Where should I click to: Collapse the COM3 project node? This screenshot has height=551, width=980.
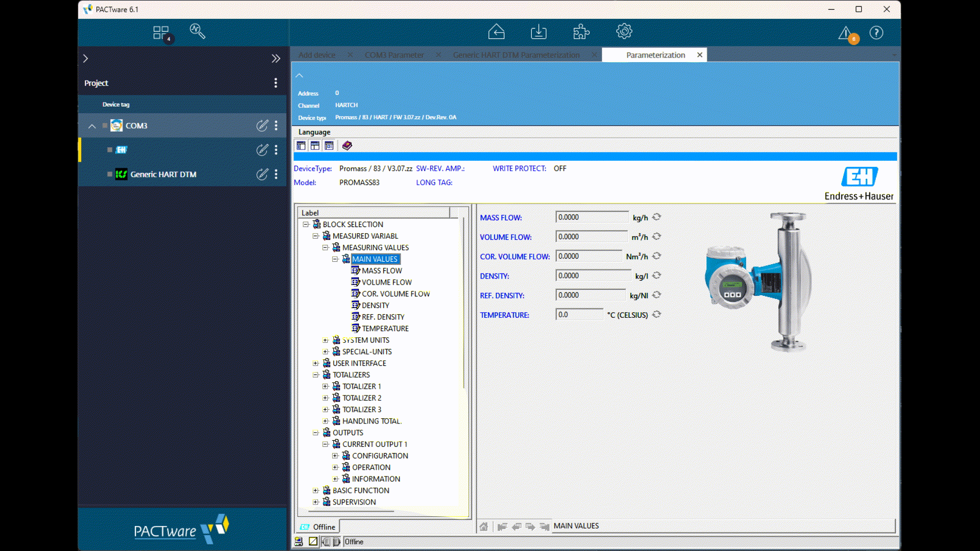[x=92, y=126]
